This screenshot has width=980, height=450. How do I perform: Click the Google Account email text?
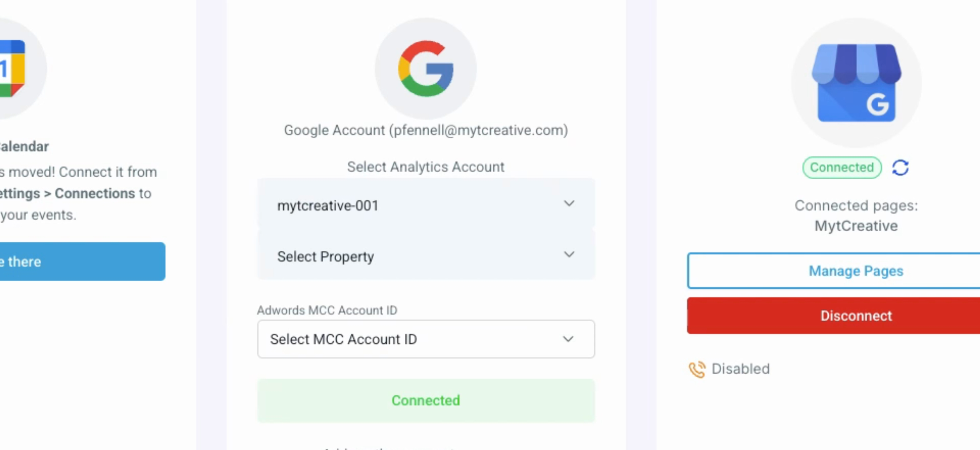(426, 130)
